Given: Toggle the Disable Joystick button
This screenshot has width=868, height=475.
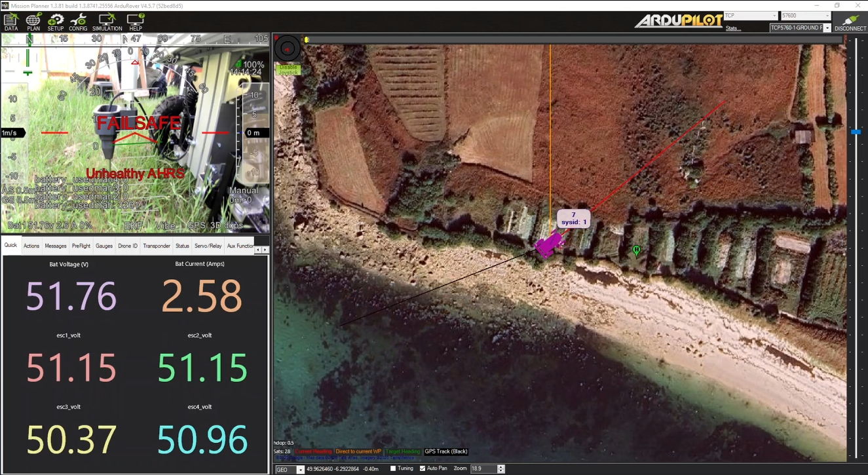Looking at the screenshot, I should click(x=288, y=69).
